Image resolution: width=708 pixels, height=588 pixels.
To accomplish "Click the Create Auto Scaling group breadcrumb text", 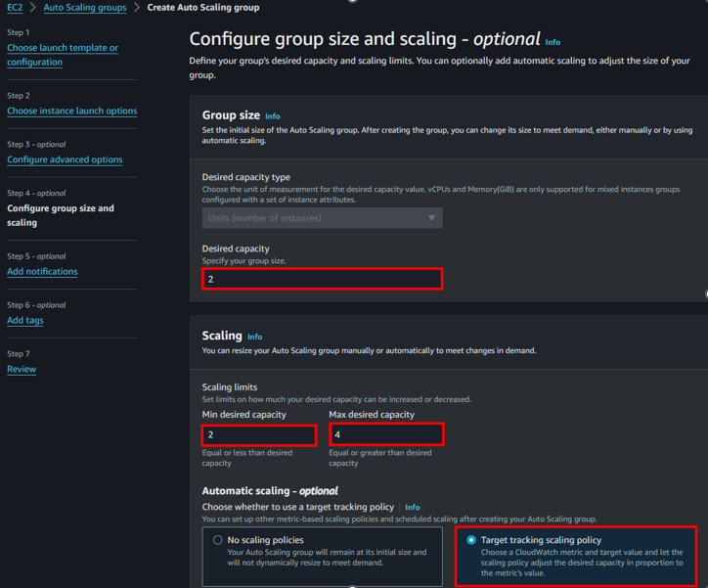I will pos(203,8).
